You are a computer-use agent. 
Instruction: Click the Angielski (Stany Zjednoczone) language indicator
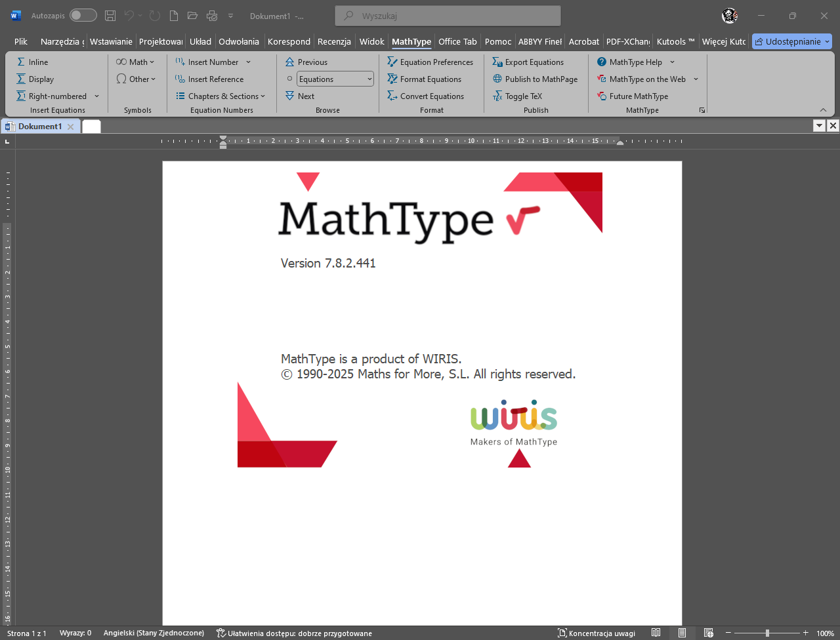tap(154, 633)
